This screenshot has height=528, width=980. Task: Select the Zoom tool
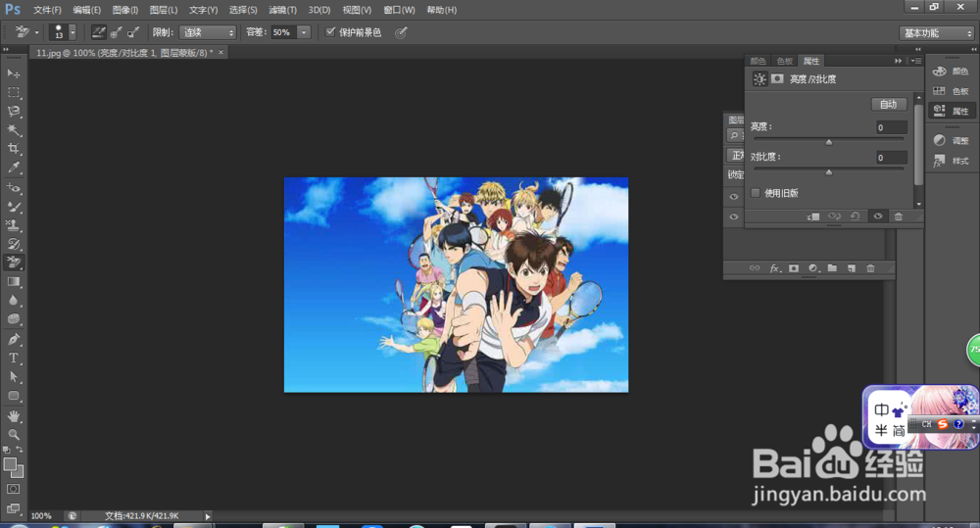13,434
